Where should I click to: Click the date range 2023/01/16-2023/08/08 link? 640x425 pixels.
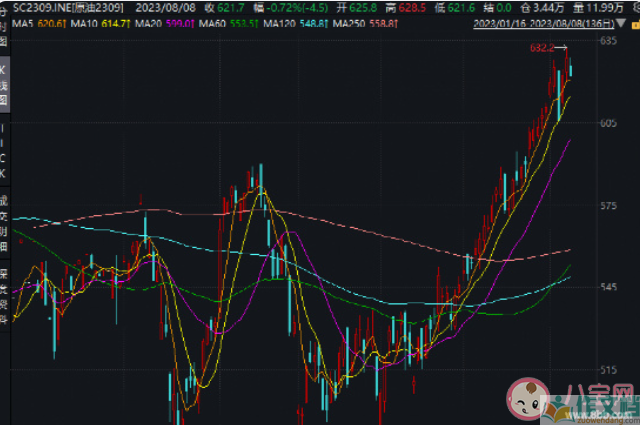pos(543,21)
